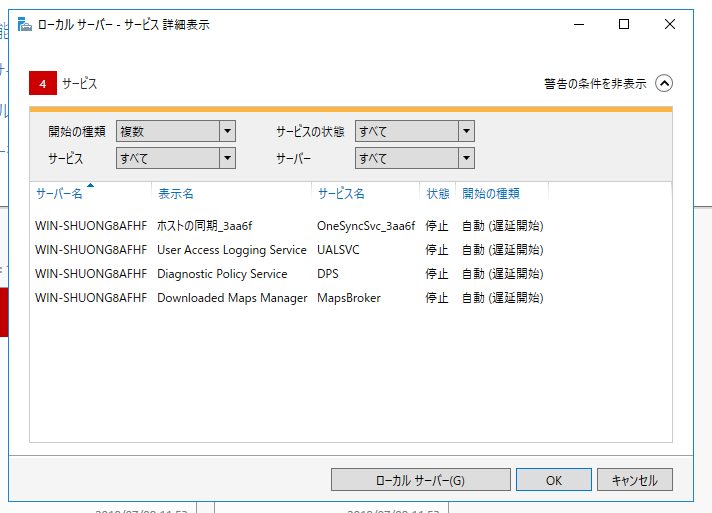
Task: Click the red alert count badge showing 4
Action: [43, 83]
